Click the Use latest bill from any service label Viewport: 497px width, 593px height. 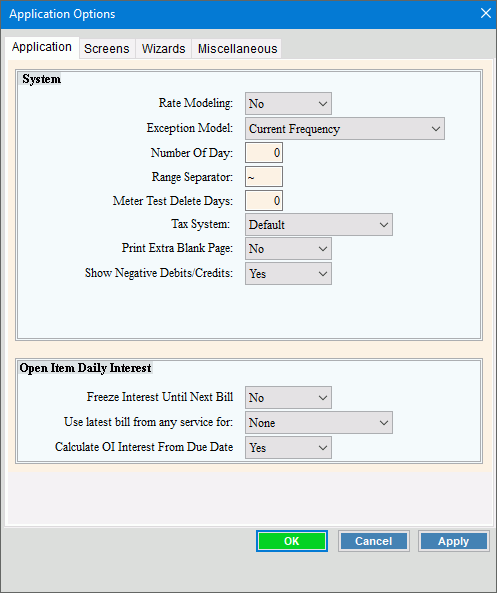click(148, 422)
